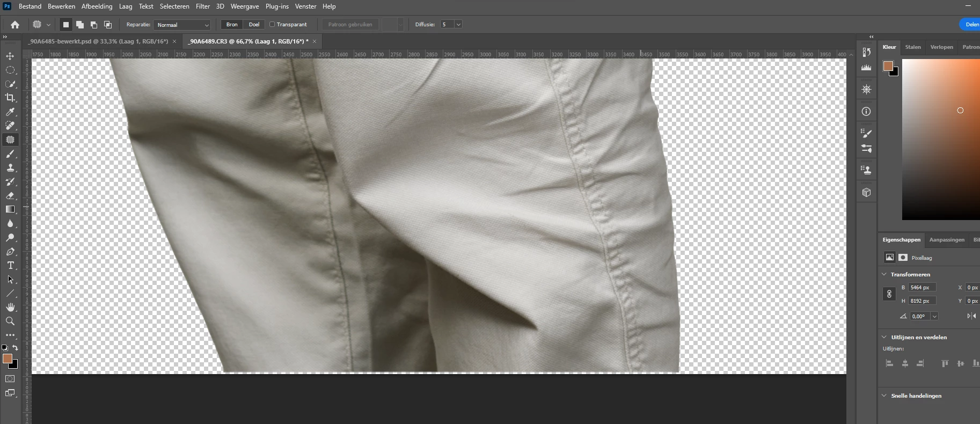The height and width of the screenshot is (424, 980).
Task: Select the Blur tool
Action: (10, 223)
